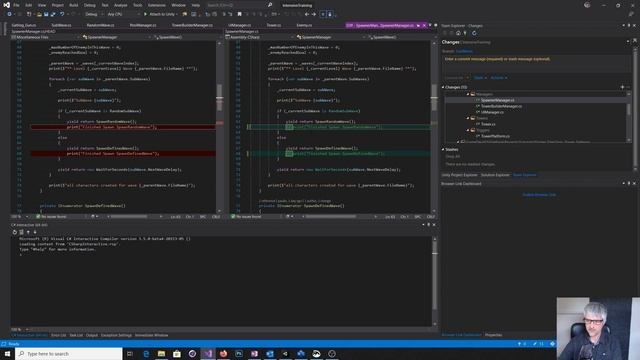The height and width of the screenshot is (360, 640).
Task: Toggle pin on C# Interactive panel
Action: (x=428, y=225)
